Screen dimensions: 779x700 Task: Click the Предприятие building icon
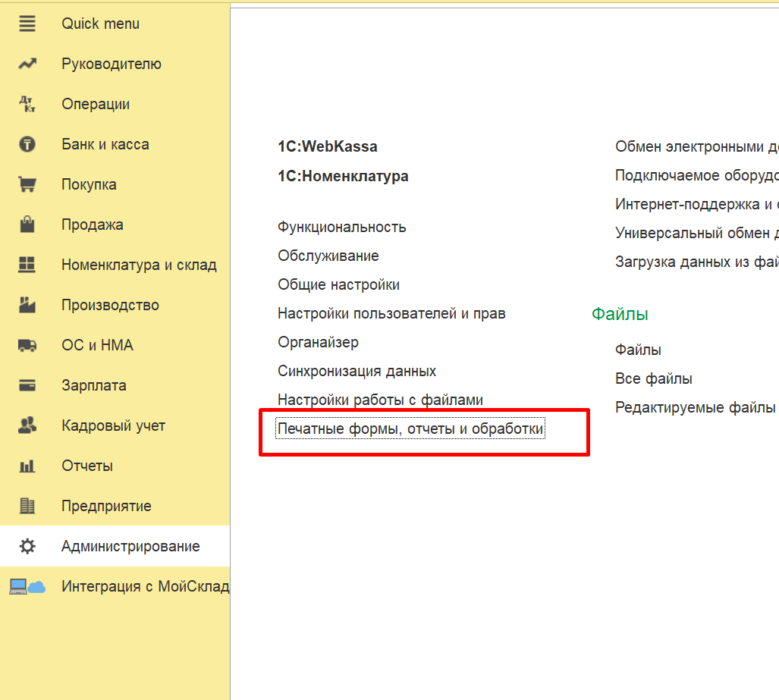(x=27, y=507)
